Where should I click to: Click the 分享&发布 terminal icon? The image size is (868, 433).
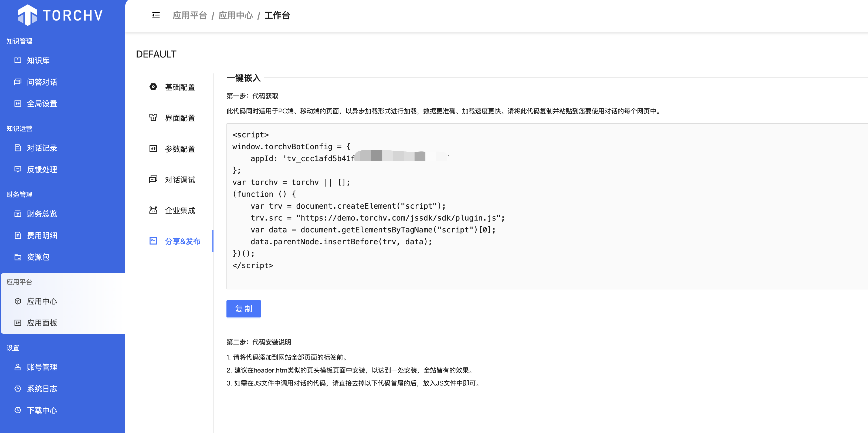tap(153, 241)
